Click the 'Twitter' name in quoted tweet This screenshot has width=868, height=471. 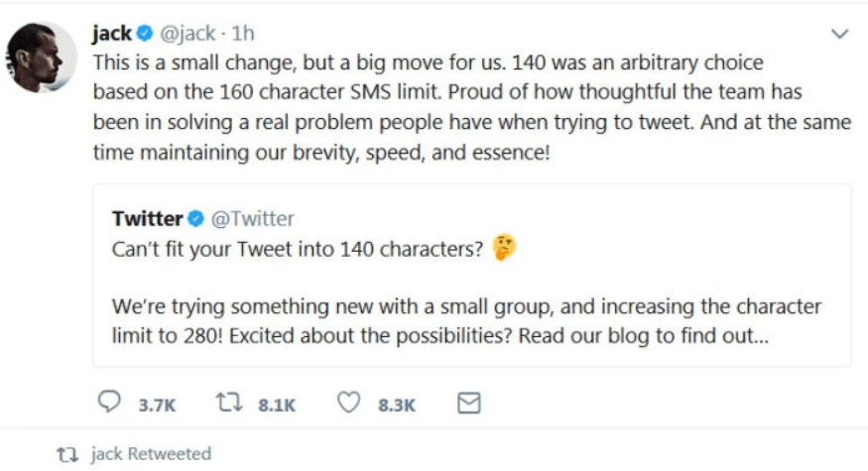147,218
